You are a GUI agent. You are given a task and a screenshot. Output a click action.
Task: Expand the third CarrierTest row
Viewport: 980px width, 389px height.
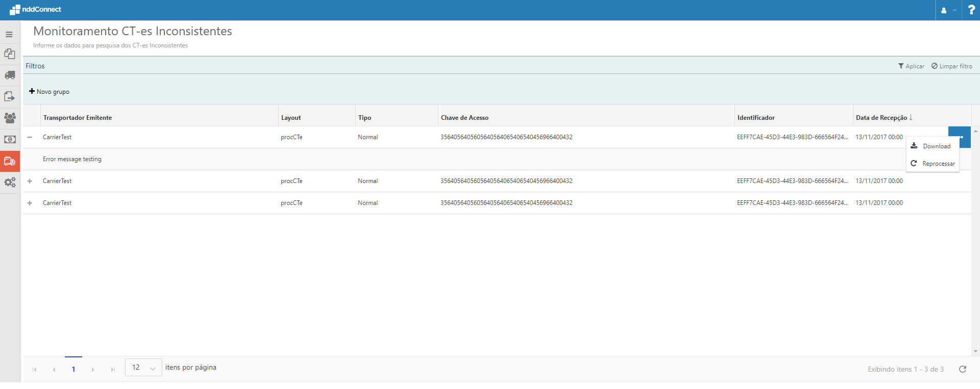coord(30,203)
